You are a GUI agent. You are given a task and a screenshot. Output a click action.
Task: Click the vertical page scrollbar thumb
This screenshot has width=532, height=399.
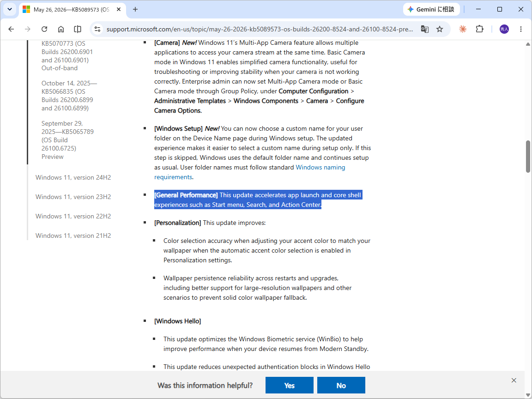coord(528,157)
